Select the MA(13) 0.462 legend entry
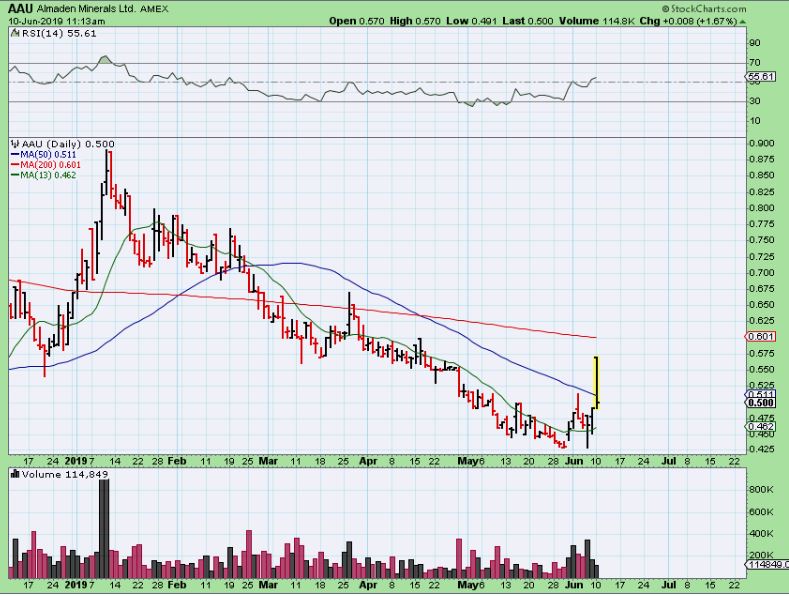This screenshot has height=596, width=789. [x=44, y=175]
